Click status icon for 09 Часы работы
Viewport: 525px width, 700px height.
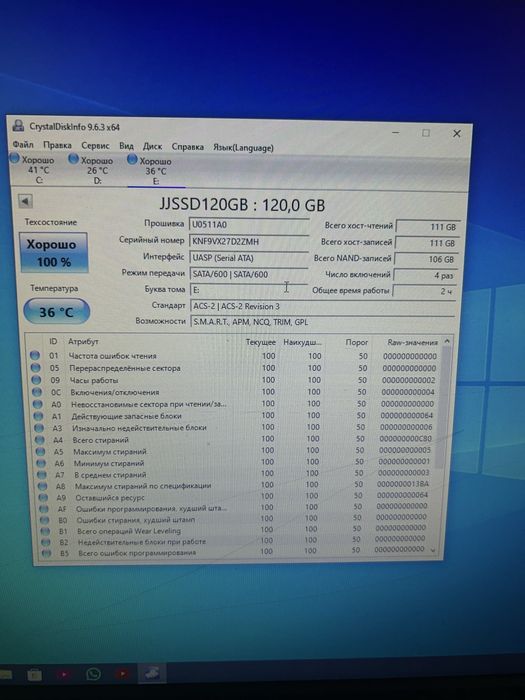point(37,379)
